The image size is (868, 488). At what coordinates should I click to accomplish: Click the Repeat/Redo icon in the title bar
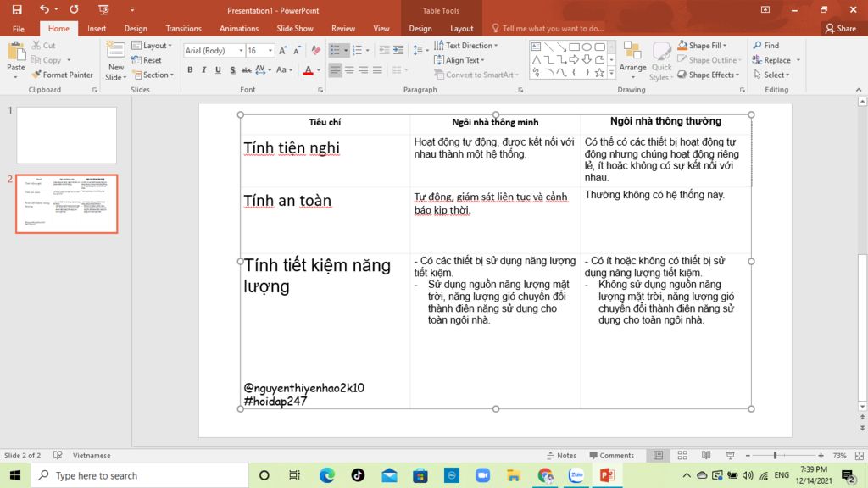click(x=74, y=9)
